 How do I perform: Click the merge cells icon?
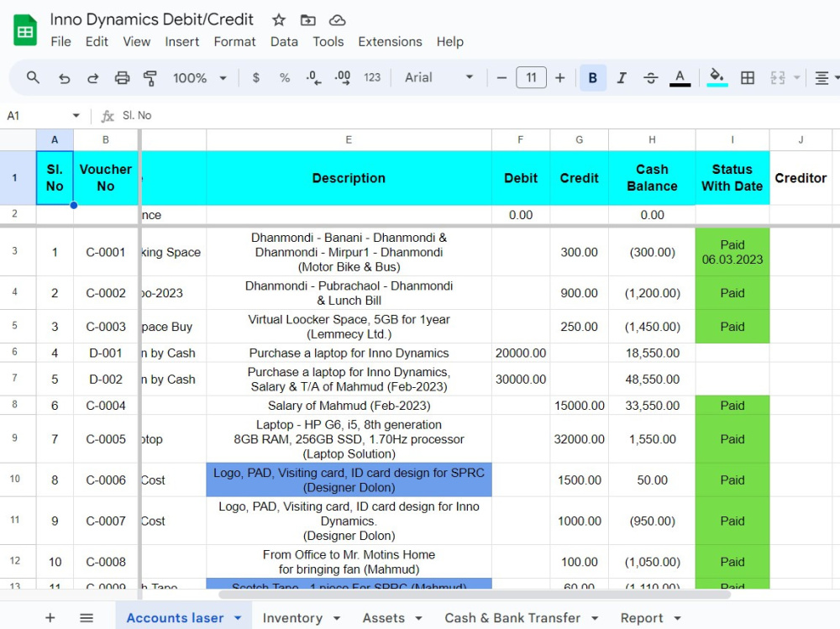point(777,78)
